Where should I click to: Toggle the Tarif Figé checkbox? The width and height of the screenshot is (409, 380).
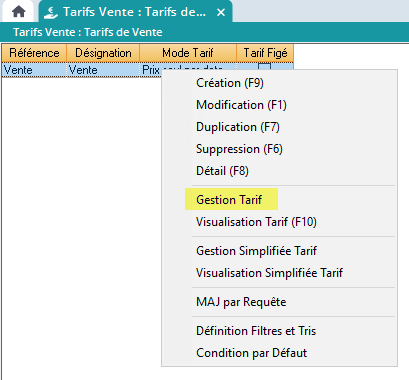pos(264,67)
